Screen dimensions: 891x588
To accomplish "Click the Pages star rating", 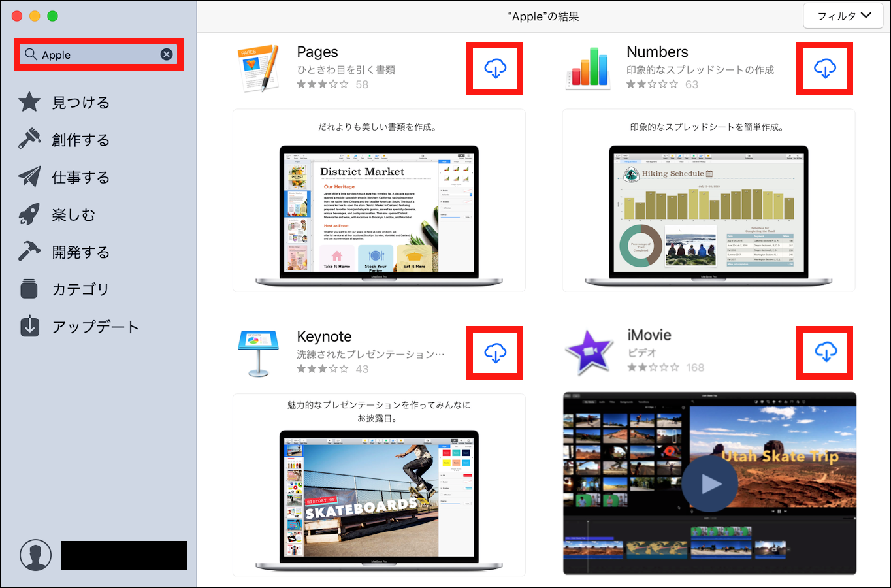I will coord(323,84).
